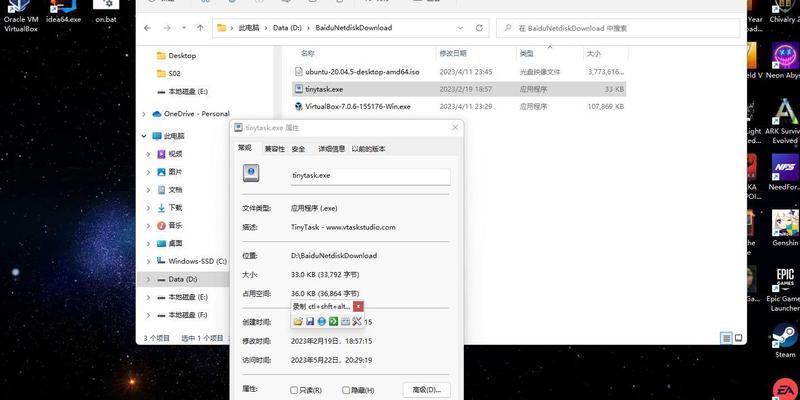Open the 详细信息 tab
The image size is (800, 400).
[x=332, y=149]
